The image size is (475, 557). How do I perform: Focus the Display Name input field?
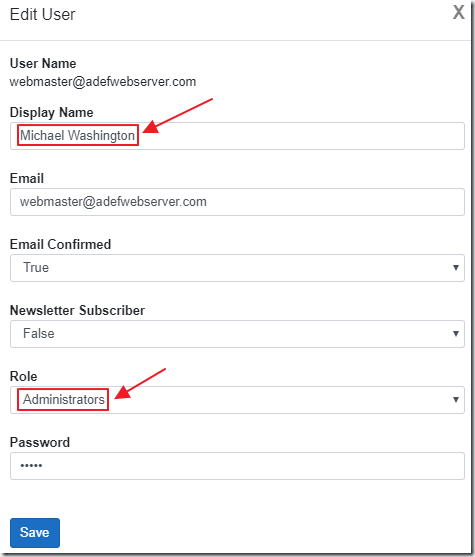click(x=237, y=136)
